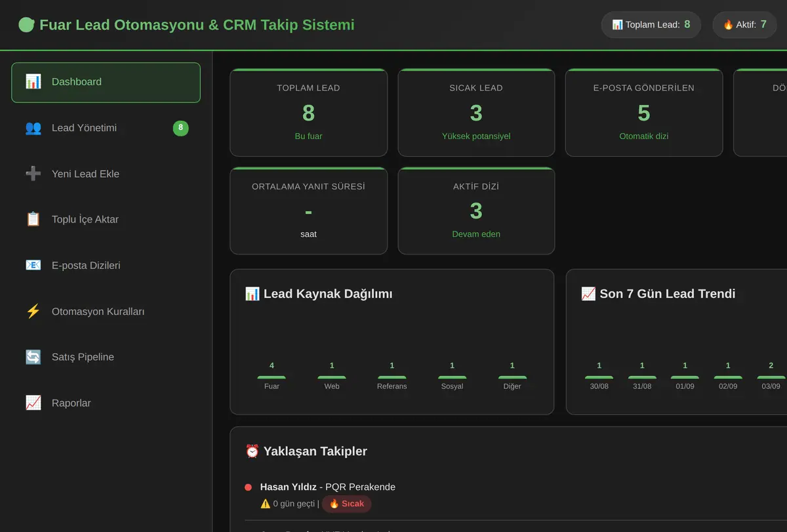Click the Toplam Lead: 8 header pill
787x532 pixels.
click(x=651, y=25)
